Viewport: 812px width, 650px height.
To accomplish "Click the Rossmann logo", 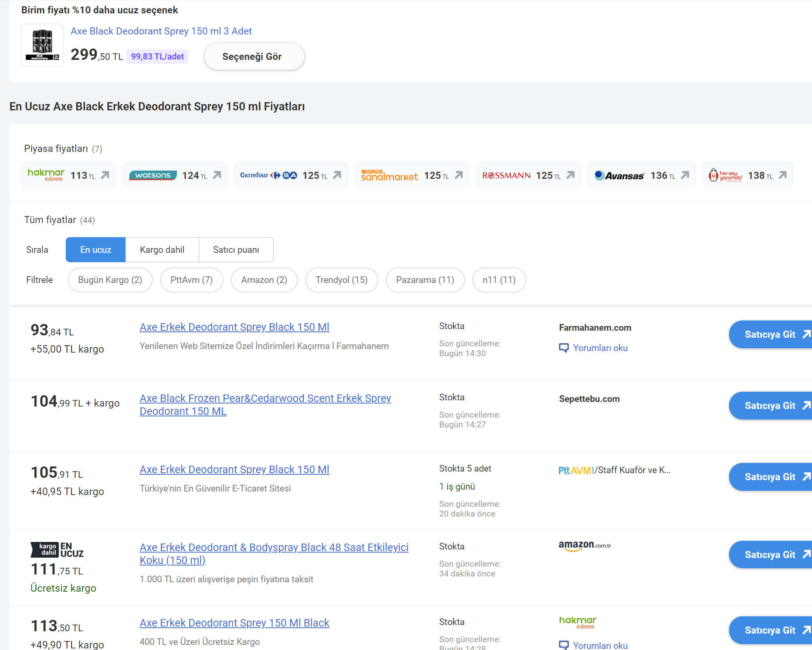I will (507, 175).
